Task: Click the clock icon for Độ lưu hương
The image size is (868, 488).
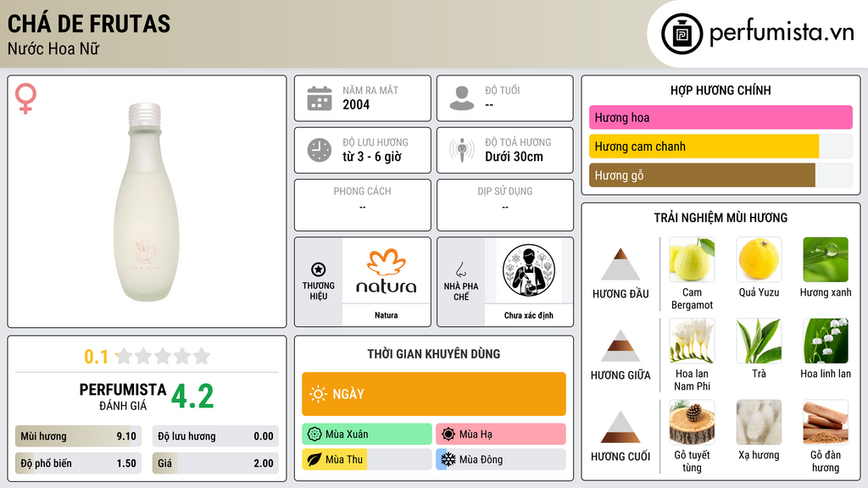Action: click(x=320, y=150)
